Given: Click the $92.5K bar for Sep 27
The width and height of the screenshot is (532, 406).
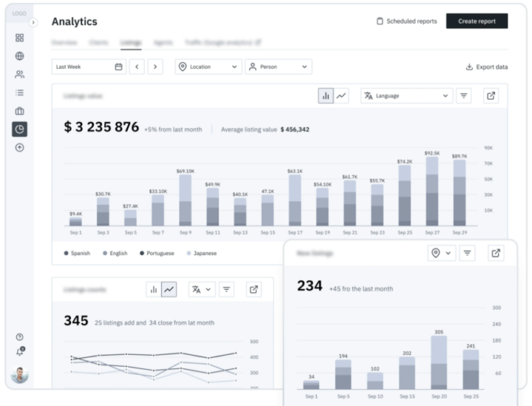Looking at the screenshot, I should coord(432,191).
